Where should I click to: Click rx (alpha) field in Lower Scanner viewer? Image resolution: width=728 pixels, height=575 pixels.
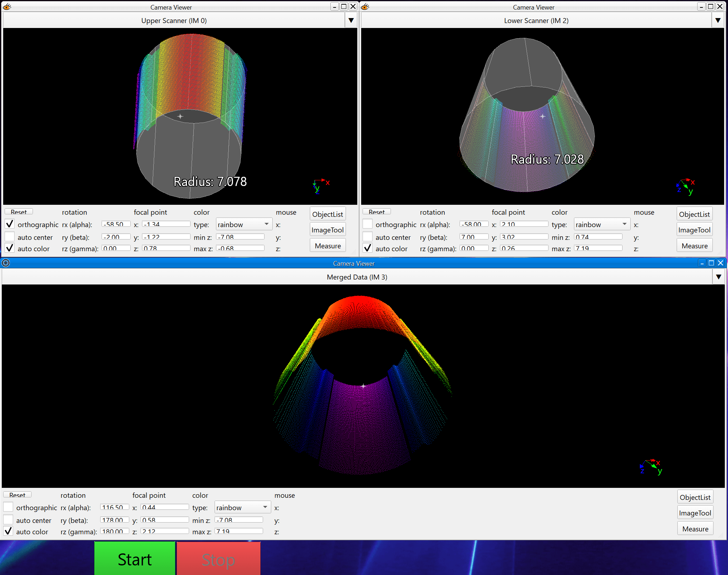click(474, 224)
